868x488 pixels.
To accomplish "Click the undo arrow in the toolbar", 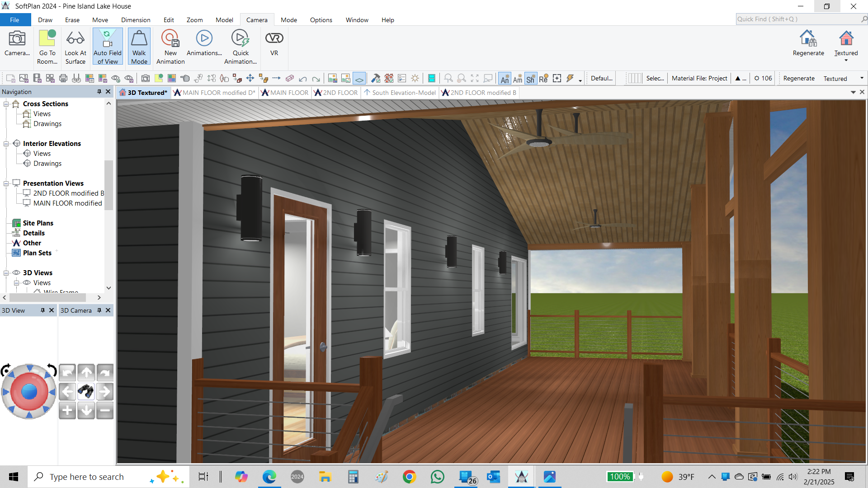I will pyautogui.click(x=303, y=79).
